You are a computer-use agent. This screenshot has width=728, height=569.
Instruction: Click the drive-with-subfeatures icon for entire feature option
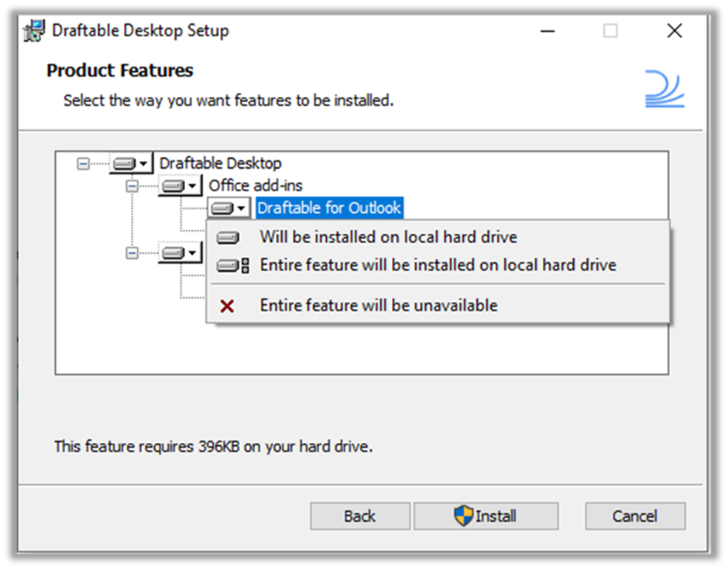tap(233, 266)
